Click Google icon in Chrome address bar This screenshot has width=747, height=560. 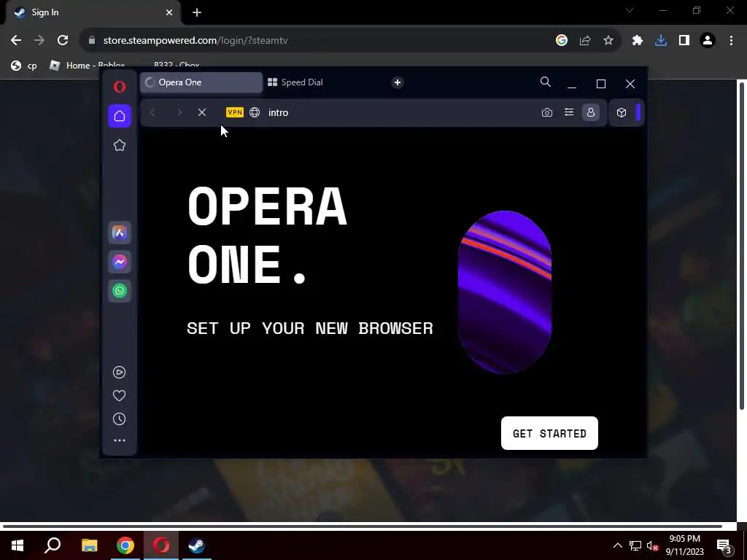562,41
